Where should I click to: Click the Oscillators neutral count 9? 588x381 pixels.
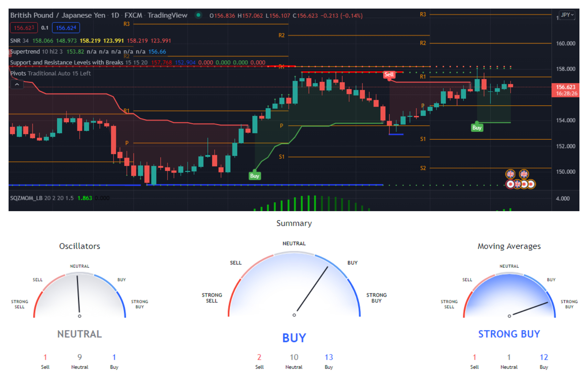[80, 357]
